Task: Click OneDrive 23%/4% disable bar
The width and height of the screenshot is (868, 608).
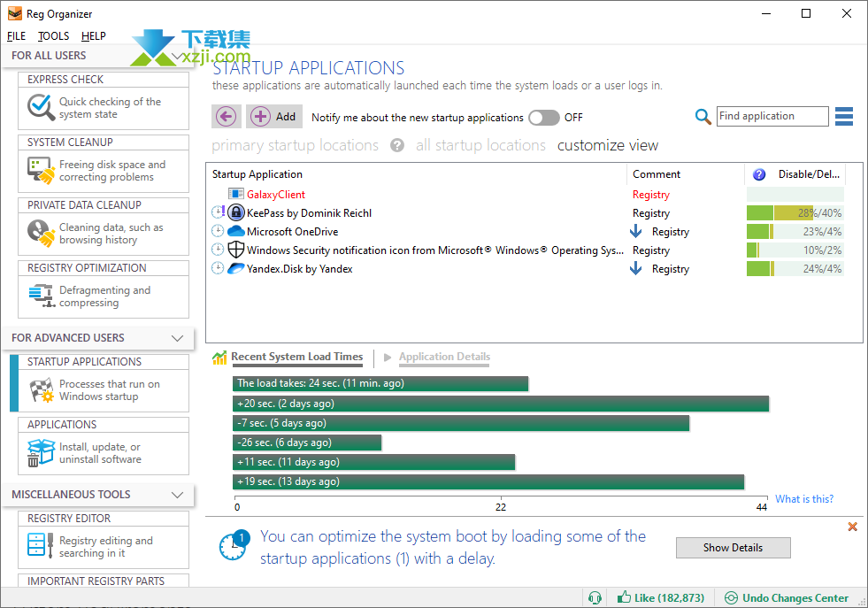Action: click(795, 232)
